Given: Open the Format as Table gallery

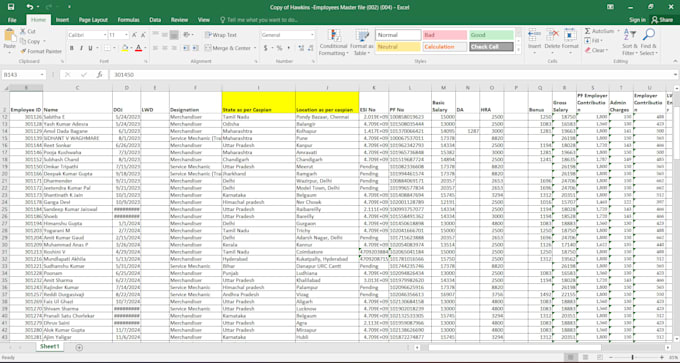Looking at the screenshot, I should click(x=362, y=42).
